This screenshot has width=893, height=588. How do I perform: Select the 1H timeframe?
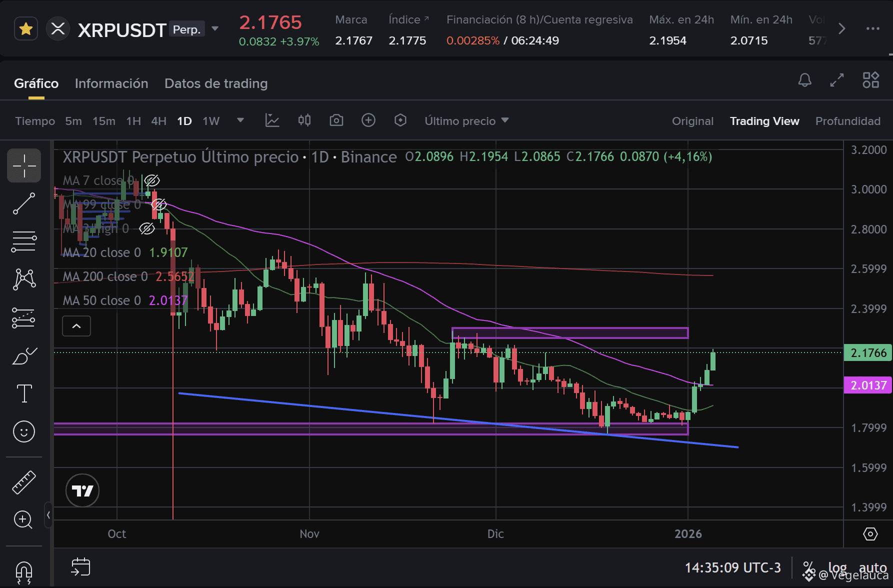tap(133, 121)
